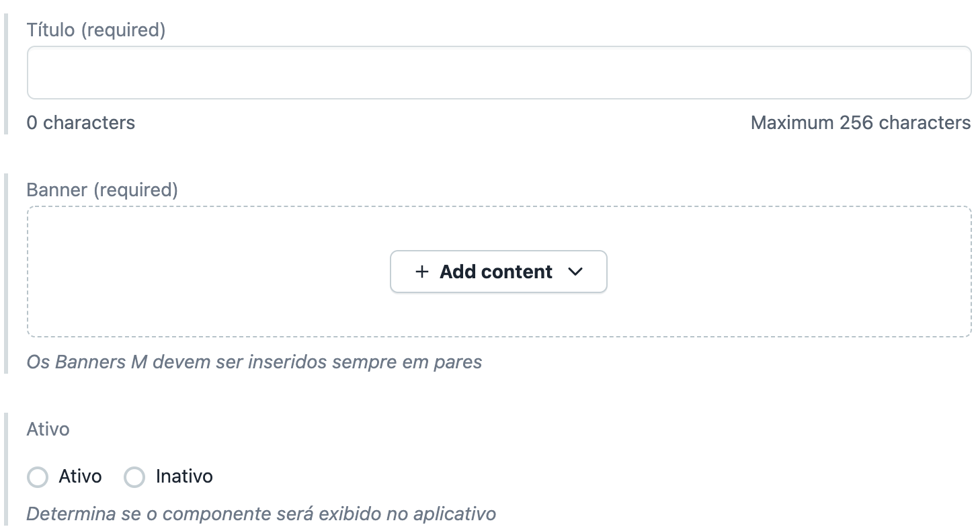Viewport: 980px width, 531px height.
Task: Click the word required in Banner label
Action: (x=136, y=190)
